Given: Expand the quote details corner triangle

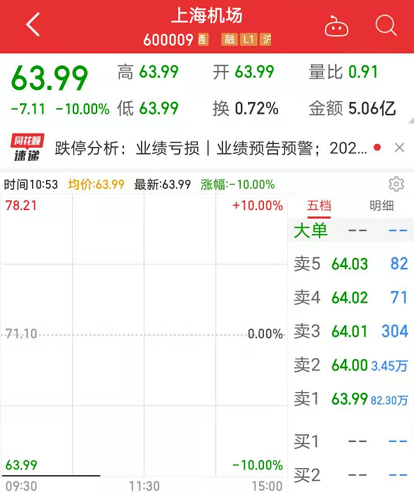Looking at the screenshot, I should point(411,121).
